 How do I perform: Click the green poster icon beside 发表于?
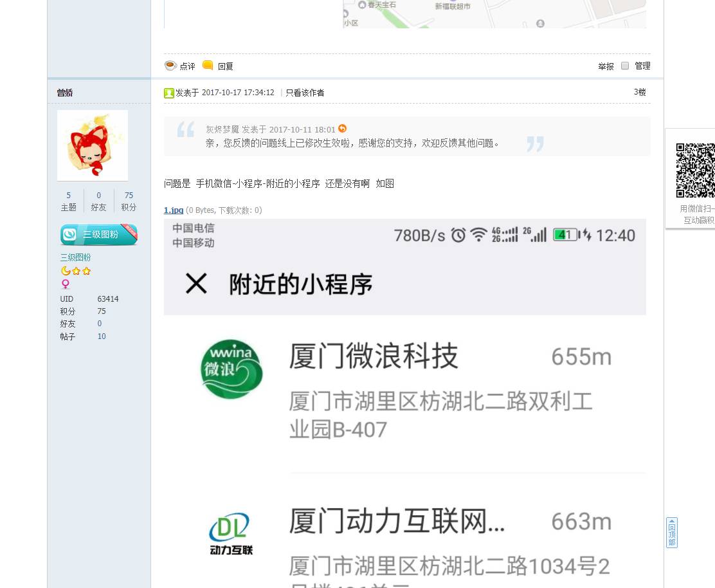pos(168,93)
